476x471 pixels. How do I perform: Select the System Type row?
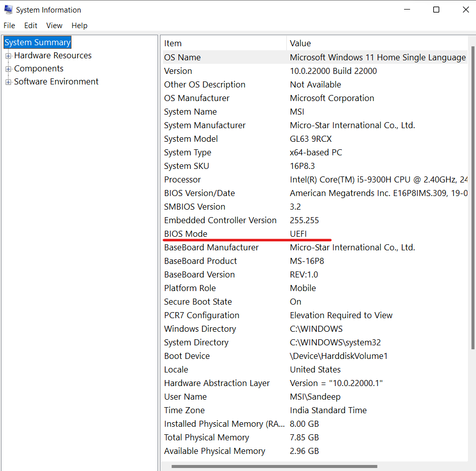coord(315,152)
